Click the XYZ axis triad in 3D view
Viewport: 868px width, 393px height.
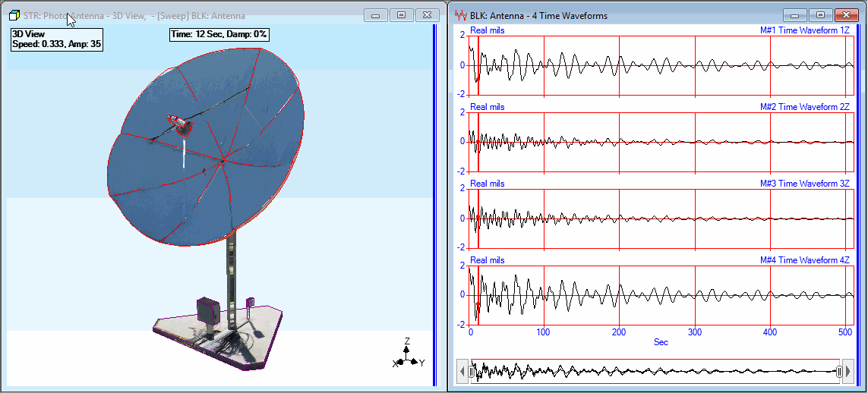409,354
